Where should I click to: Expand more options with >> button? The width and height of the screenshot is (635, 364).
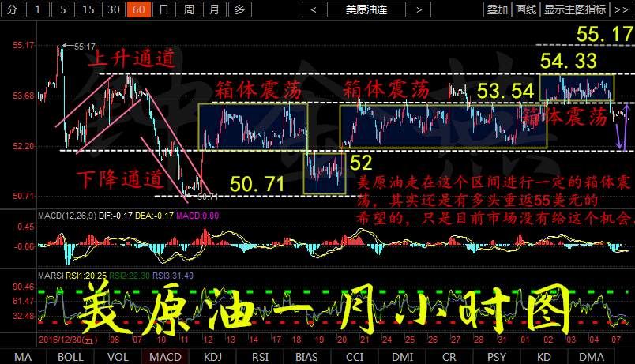622,9
